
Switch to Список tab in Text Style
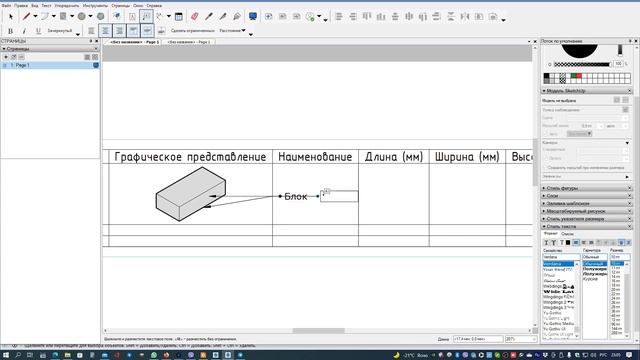point(567,234)
